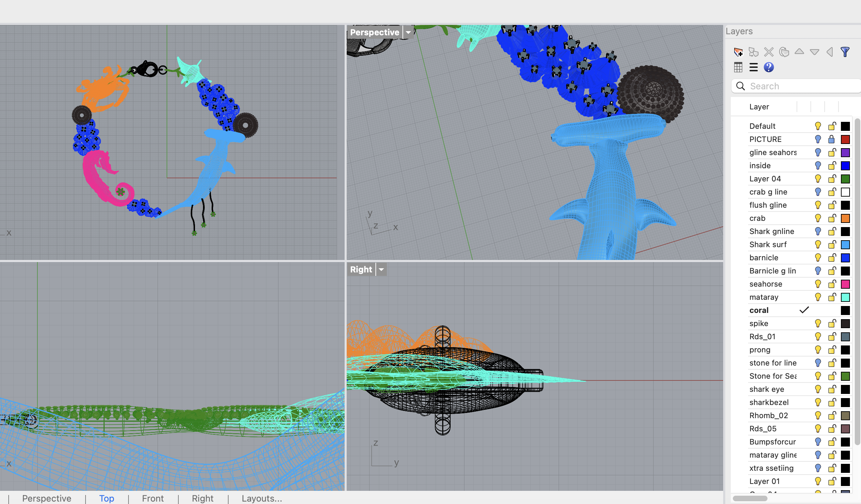861x504 pixels.
Task: Open the Right viewport dropdown
Action: [x=381, y=269]
